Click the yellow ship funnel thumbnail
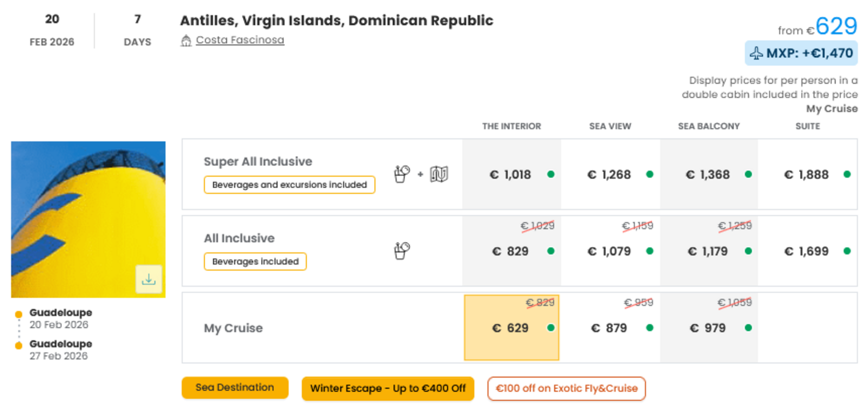 click(88, 219)
